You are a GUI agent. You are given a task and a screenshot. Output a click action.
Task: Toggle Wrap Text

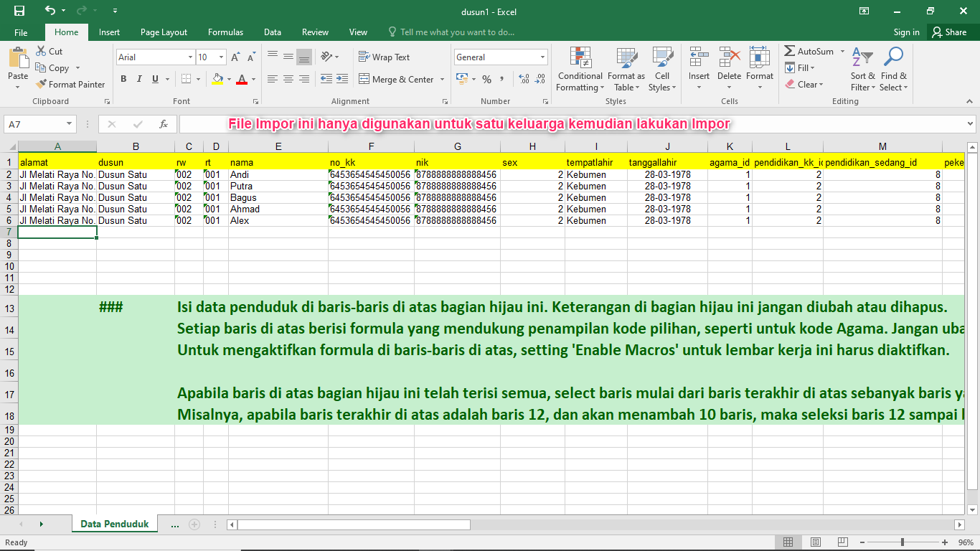[x=385, y=57]
